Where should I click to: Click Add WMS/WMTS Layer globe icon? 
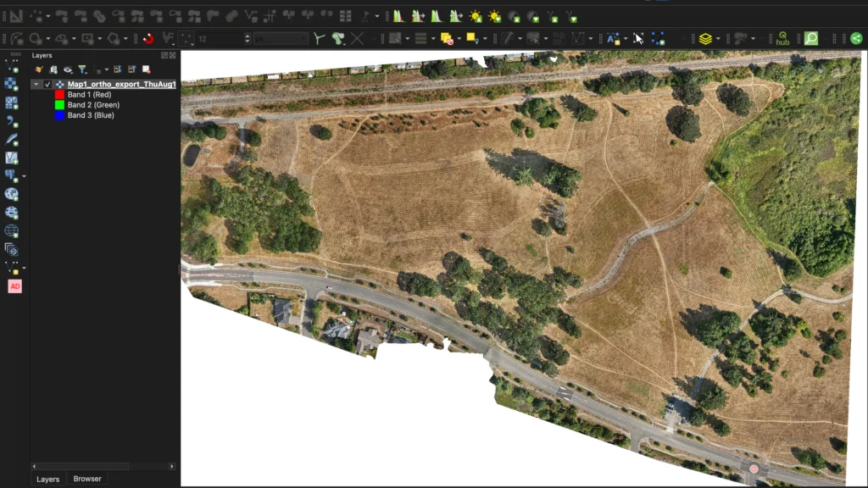[12, 194]
